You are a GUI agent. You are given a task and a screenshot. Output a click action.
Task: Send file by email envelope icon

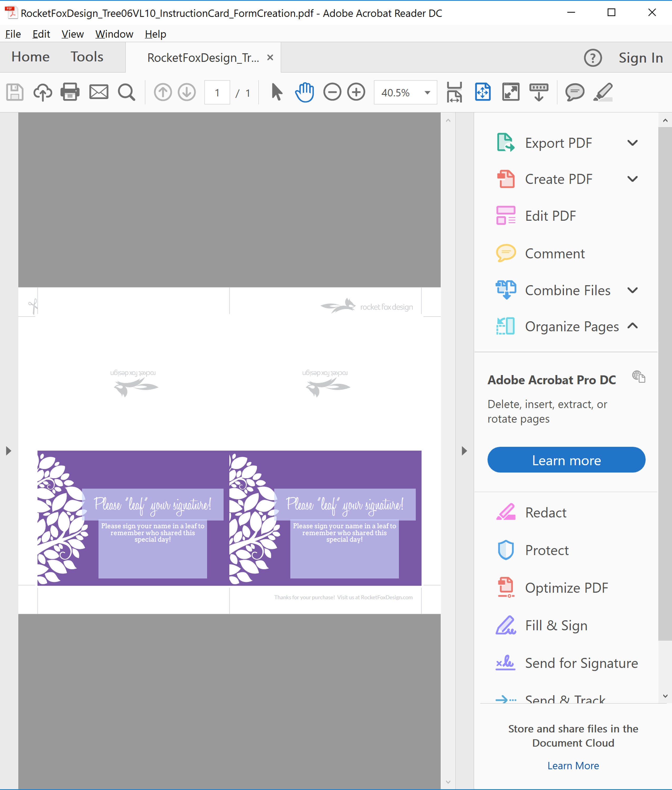click(x=99, y=92)
